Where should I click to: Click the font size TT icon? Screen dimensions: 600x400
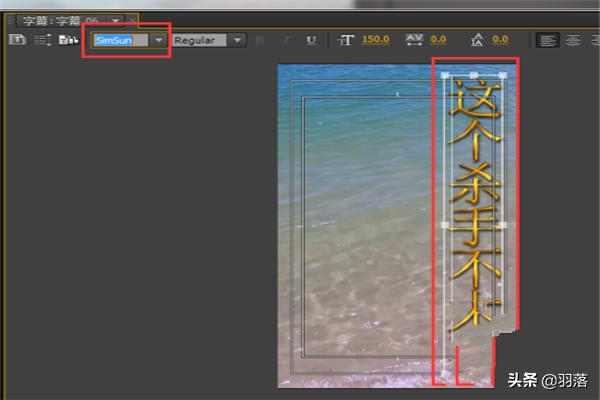point(346,40)
